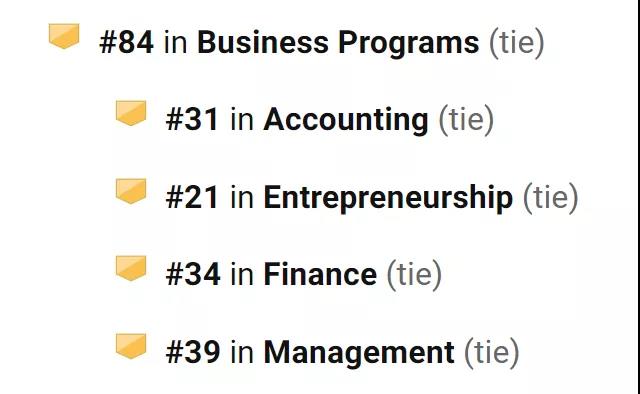Select the #31 rank number
This screenshot has width=640, height=394.
pyautogui.click(x=192, y=120)
